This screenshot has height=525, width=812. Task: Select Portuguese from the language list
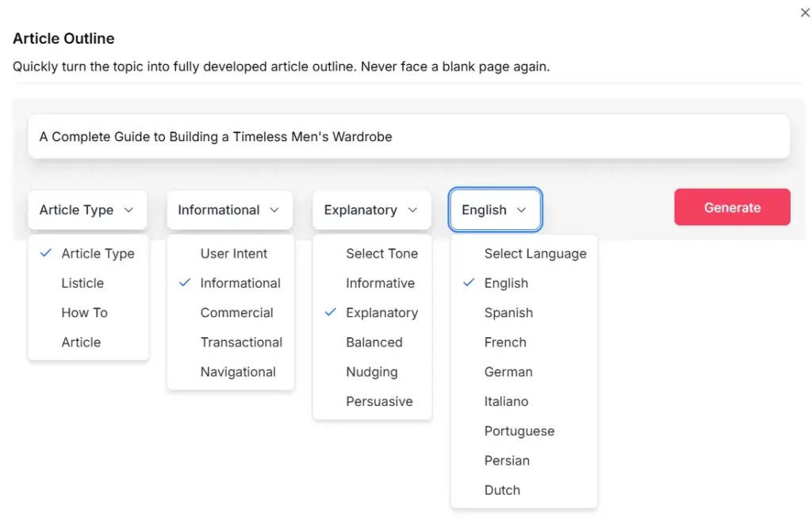pyautogui.click(x=519, y=431)
